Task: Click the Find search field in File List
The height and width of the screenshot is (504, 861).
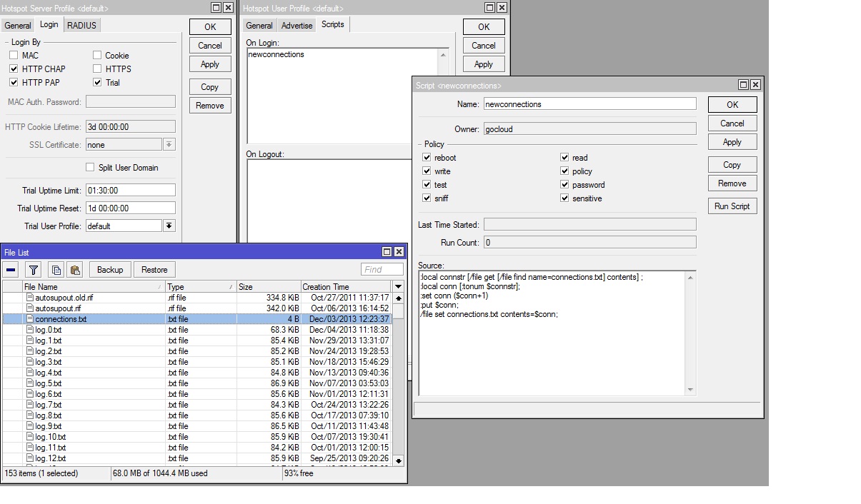Action: pos(382,270)
